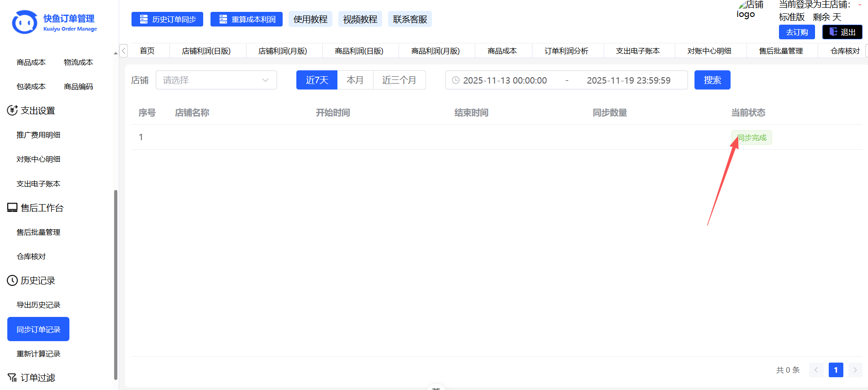Click the 历史订单同步 button
This screenshot has height=390, width=868.
(x=167, y=19)
